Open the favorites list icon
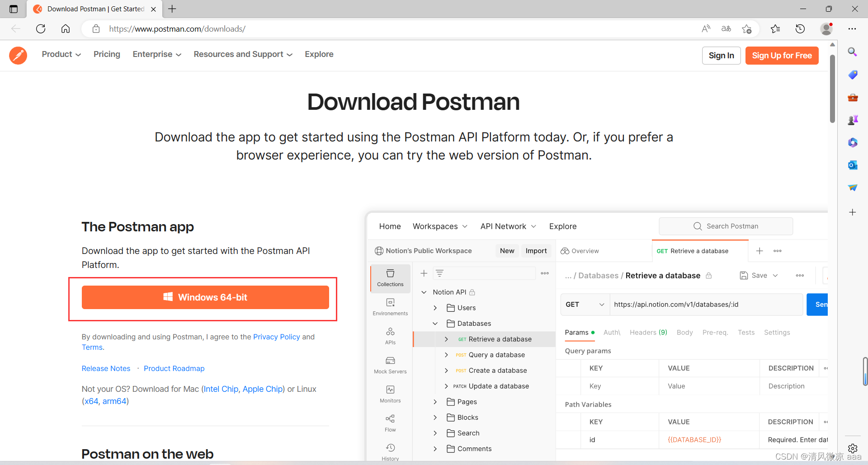The height and width of the screenshot is (465, 868). [x=775, y=29]
